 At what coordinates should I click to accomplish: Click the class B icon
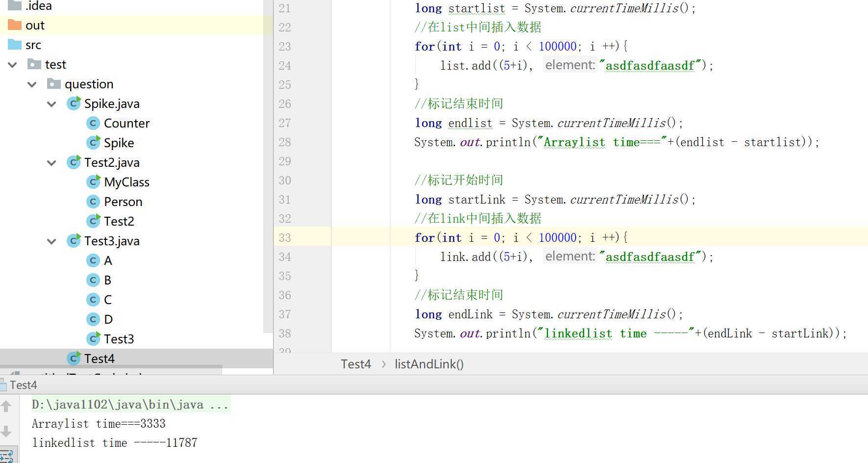click(x=93, y=280)
